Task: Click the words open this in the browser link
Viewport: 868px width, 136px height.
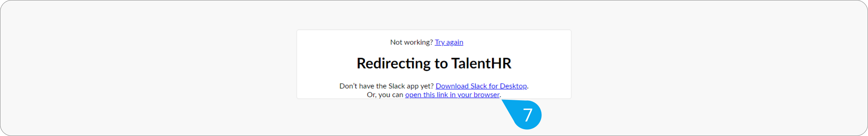Action: tap(420, 95)
